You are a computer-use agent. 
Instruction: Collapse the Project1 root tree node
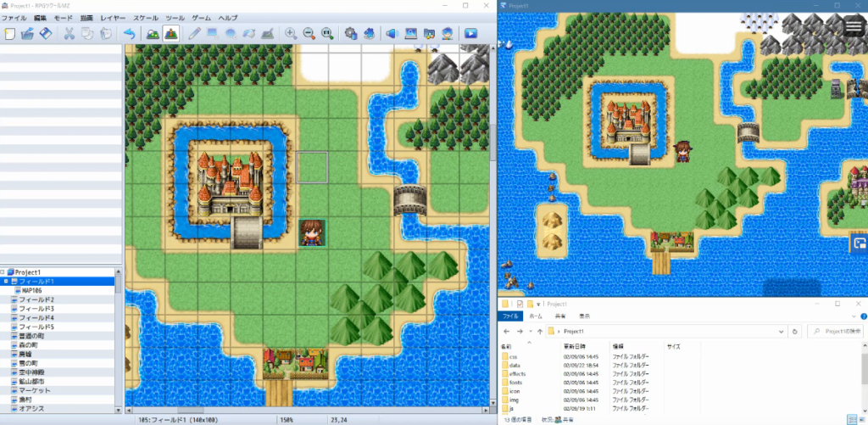coord(3,272)
